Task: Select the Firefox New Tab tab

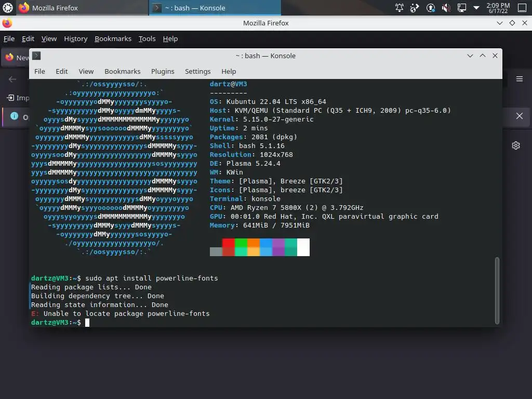Action: (16, 58)
